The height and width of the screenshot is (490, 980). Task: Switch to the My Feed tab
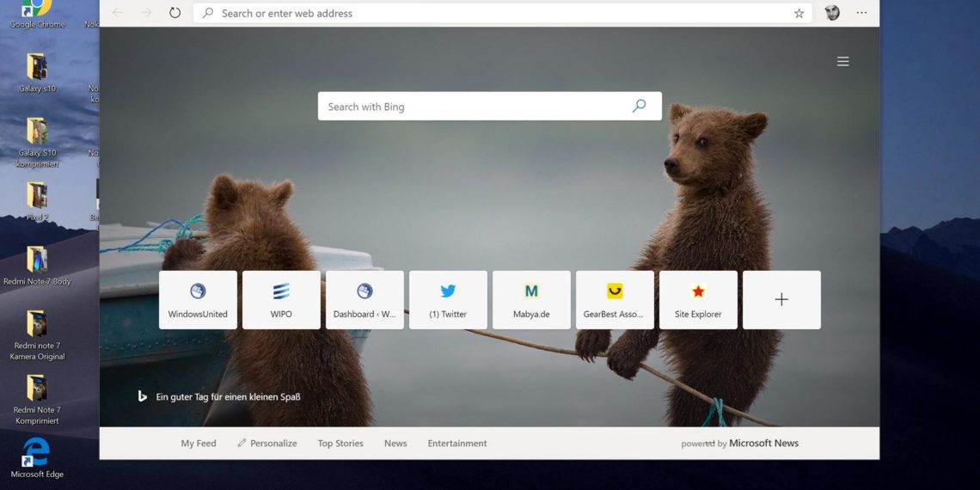[199, 444]
